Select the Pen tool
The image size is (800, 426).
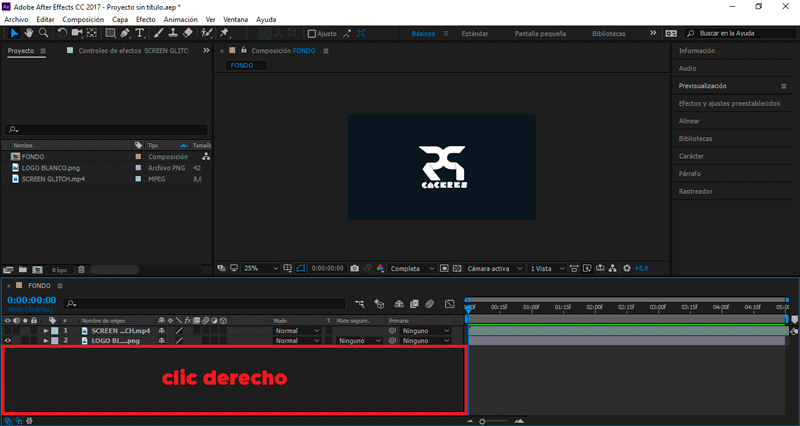click(x=125, y=33)
